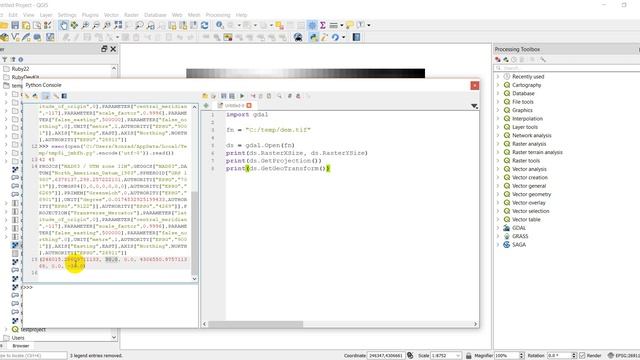The width and height of the screenshot is (640, 360).
Task: Expand the Vector geometry group
Action: click(x=498, y=195)
